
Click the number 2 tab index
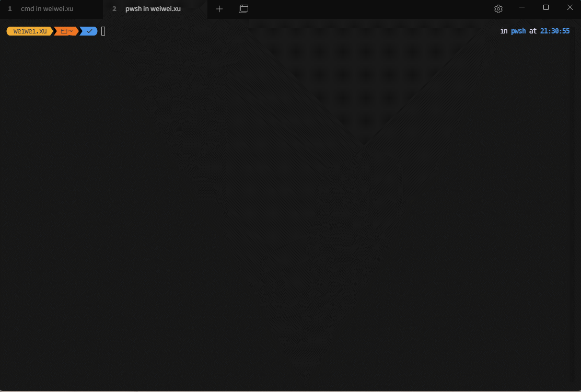pos(114,9)
